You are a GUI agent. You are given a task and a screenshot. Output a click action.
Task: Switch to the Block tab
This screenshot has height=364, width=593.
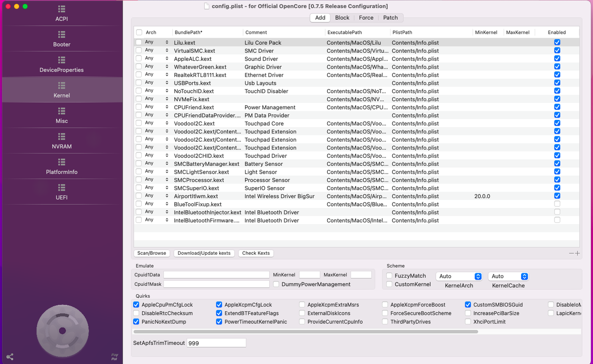(342, 18)
